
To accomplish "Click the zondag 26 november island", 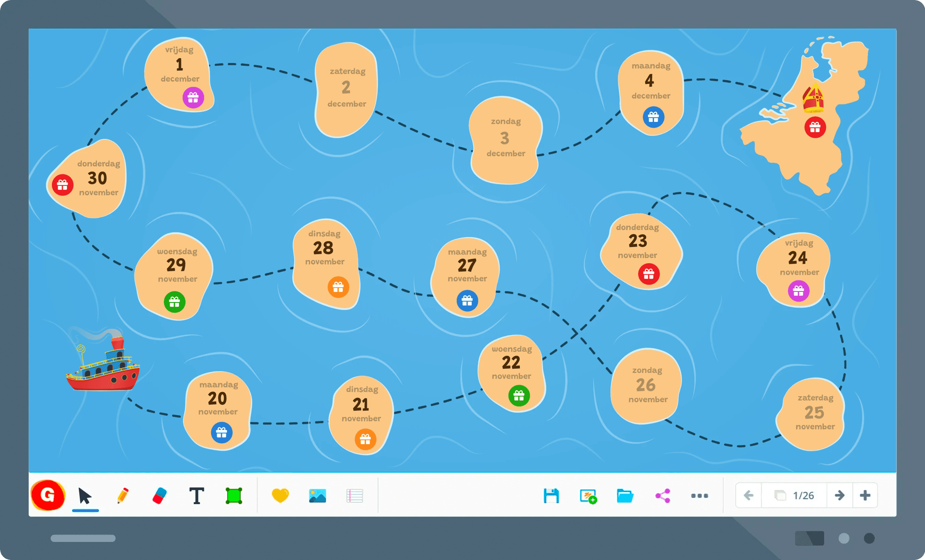I will point(647,386).
